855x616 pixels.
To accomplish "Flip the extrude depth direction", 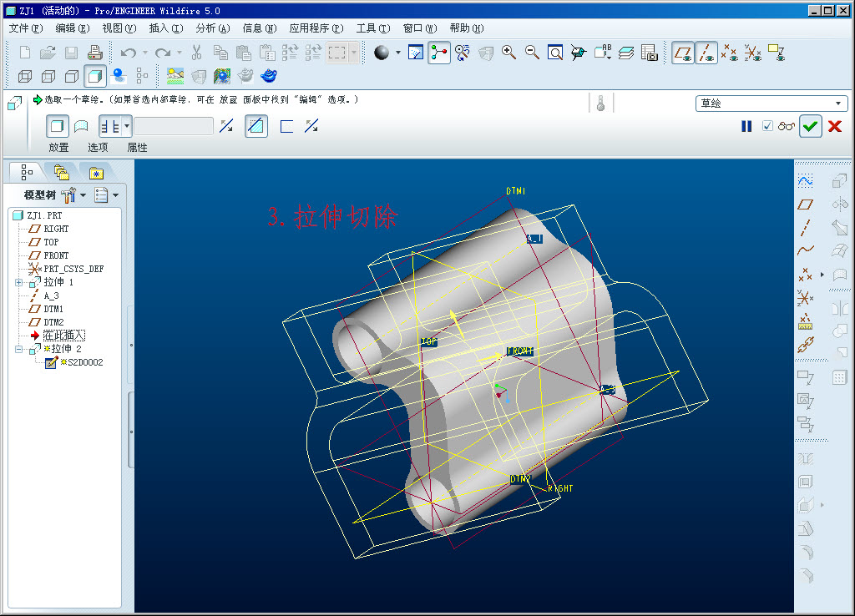I will (x=226, y=127).
